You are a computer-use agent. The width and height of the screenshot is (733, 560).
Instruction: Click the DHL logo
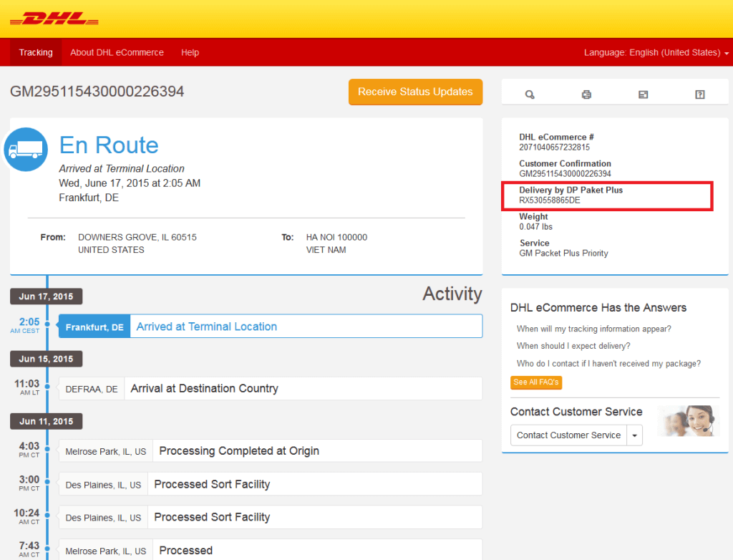54,19
